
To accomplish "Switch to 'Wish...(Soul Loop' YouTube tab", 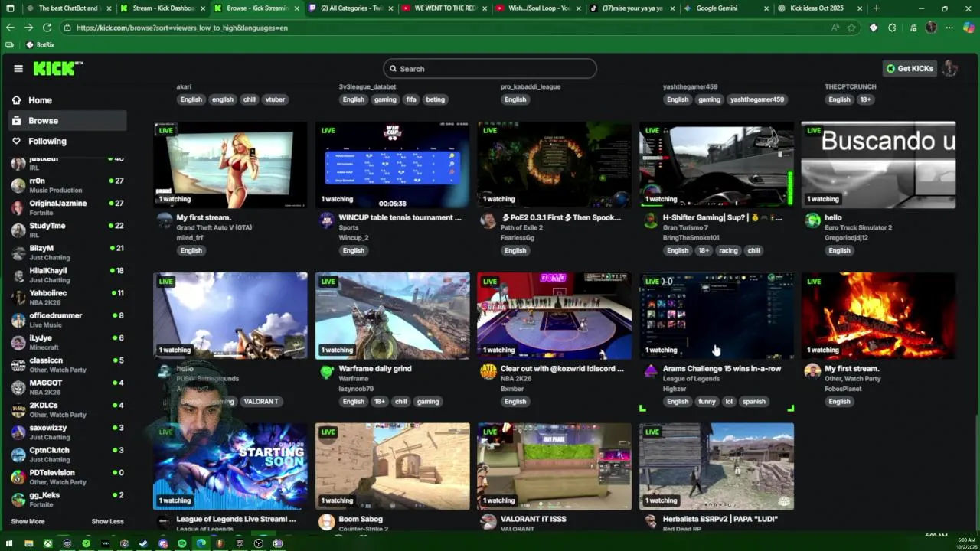I will coord(537,8).
